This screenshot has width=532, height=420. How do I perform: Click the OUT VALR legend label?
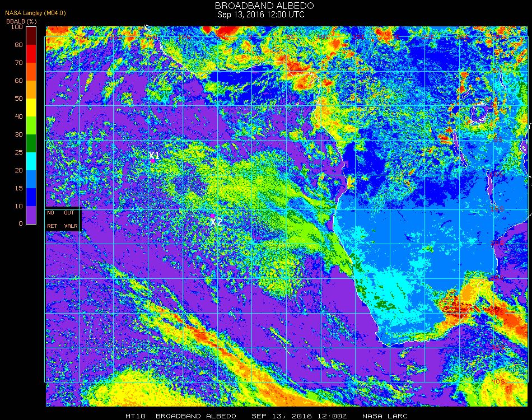pyautogui.click(x=70, y=219)
